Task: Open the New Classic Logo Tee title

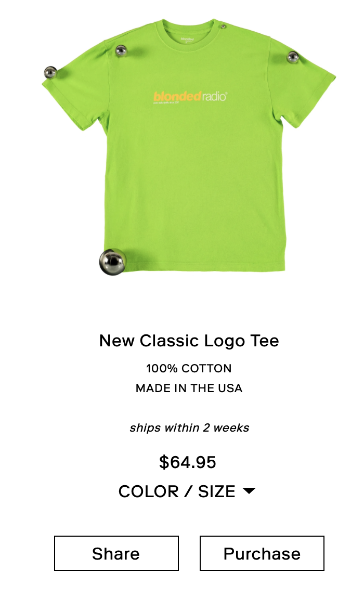Action: [189, 341]
